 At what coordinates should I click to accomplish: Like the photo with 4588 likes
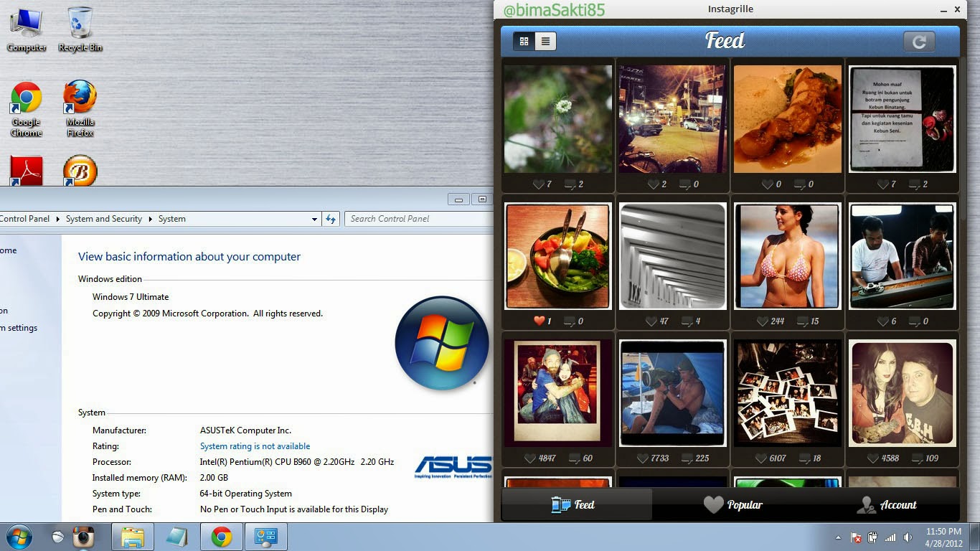[x=872, y=458]
